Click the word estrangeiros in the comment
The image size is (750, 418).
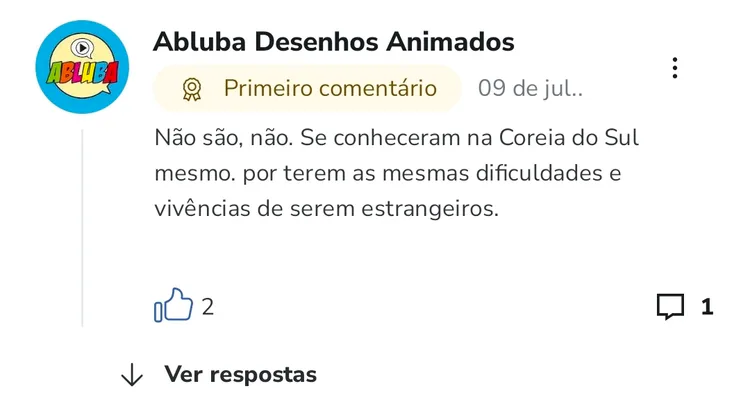pos(430,209)
